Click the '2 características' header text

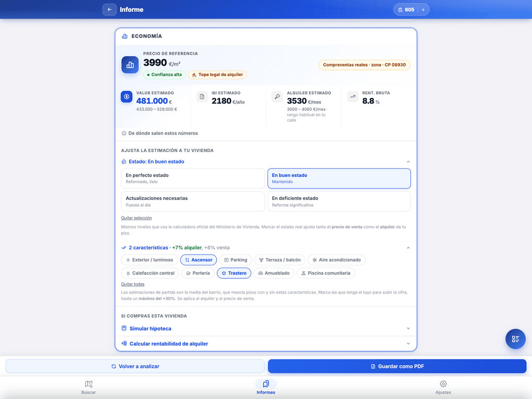coord(148,248)
